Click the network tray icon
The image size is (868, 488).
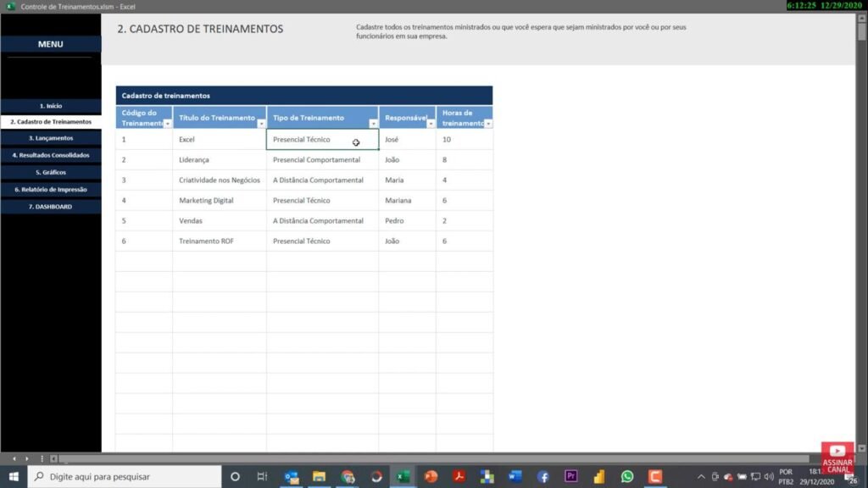[x=755, y=477]
